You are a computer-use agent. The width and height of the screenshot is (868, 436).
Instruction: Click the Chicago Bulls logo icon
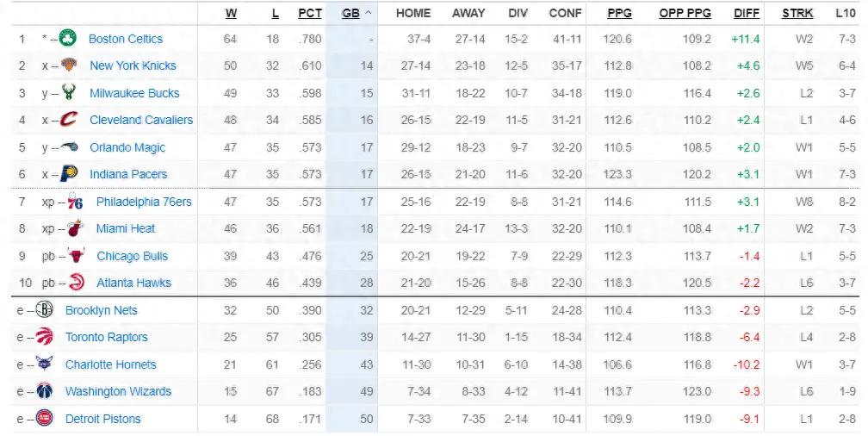[76, 255]
